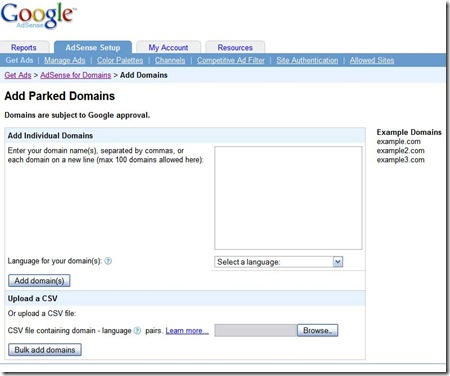Open help icon beside Language for your domain(s)
Viewport: 450px width, 376px height.
108,261
